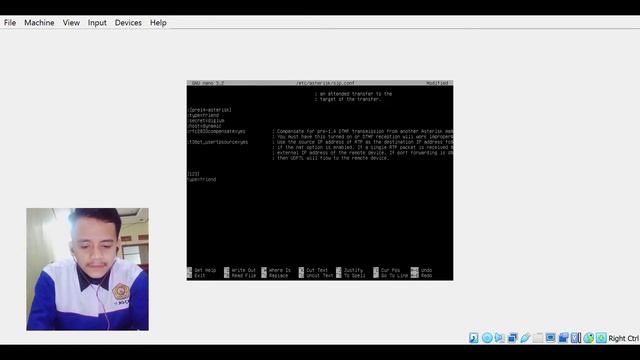The height and width of the screenshot is (360, 640).
Task: Open the File menu
Action: (10, 23)
